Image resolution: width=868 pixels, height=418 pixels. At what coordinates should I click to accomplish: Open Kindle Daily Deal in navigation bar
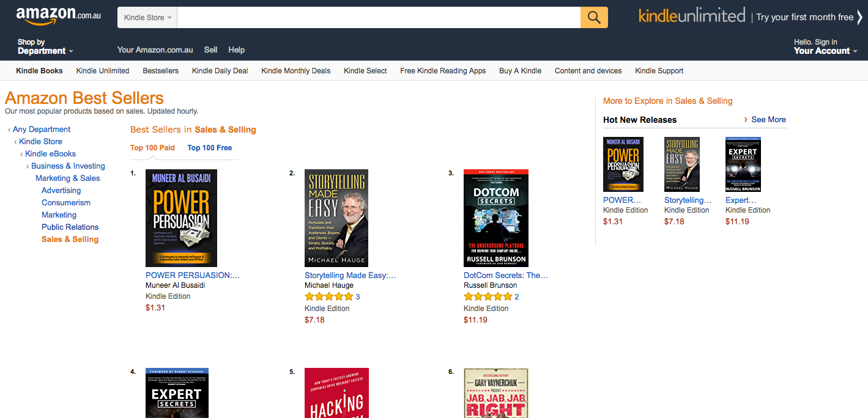[x=220, y=71]
